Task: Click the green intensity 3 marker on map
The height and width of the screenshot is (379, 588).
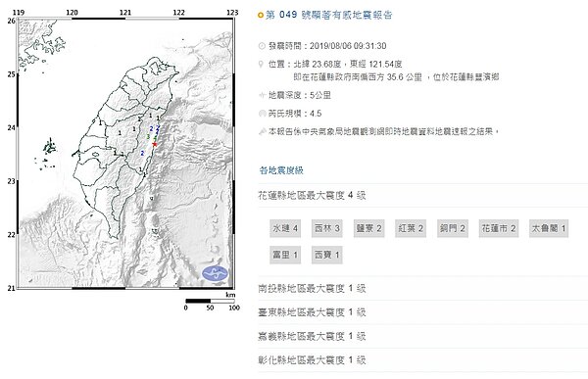Action: 148,137
